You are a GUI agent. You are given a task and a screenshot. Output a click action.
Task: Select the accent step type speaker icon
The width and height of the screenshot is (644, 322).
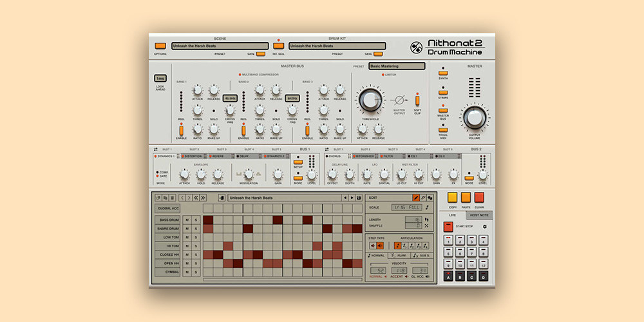[381, 245]
